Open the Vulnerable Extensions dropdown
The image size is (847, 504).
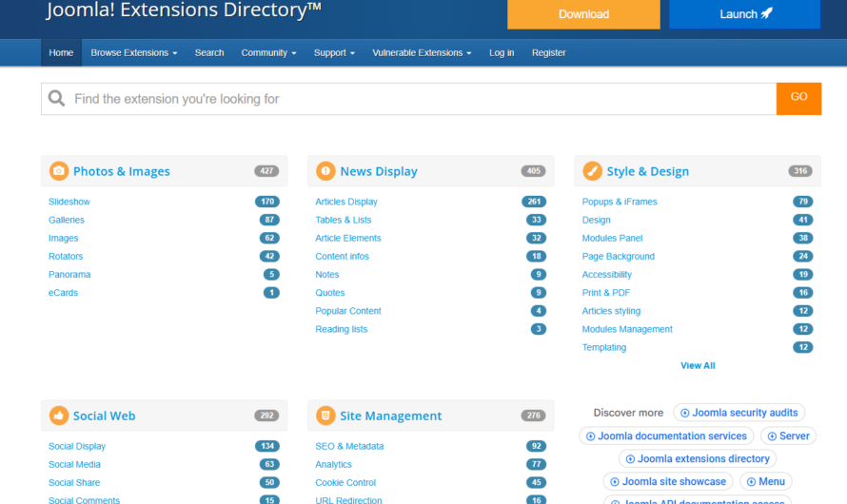tap(422, 53)
